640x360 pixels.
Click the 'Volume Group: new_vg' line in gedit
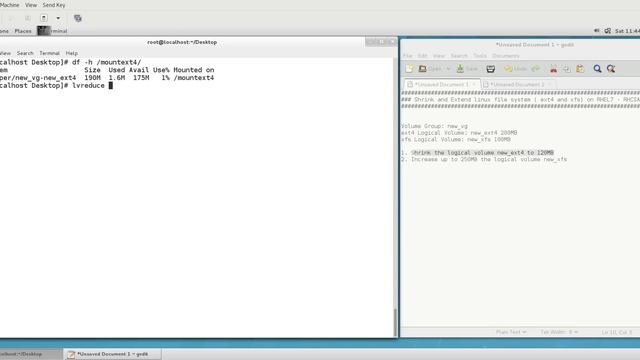[434, 127]
